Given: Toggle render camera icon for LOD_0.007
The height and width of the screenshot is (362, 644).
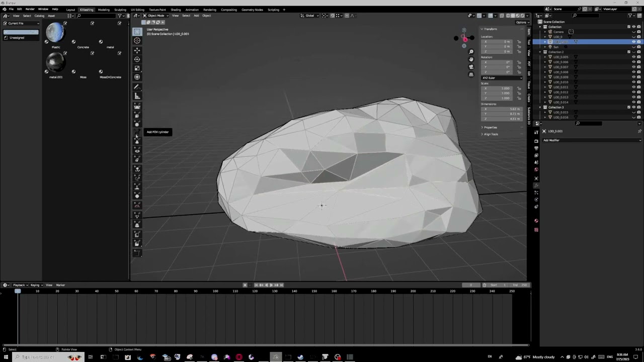Looking at the screenshot, I should coord(638,67).
